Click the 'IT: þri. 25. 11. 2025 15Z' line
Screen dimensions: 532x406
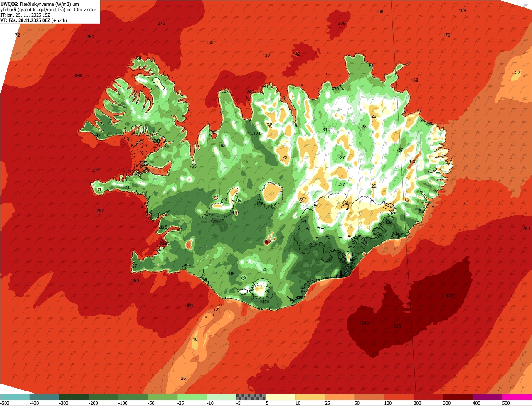click(x=25, y=15)
